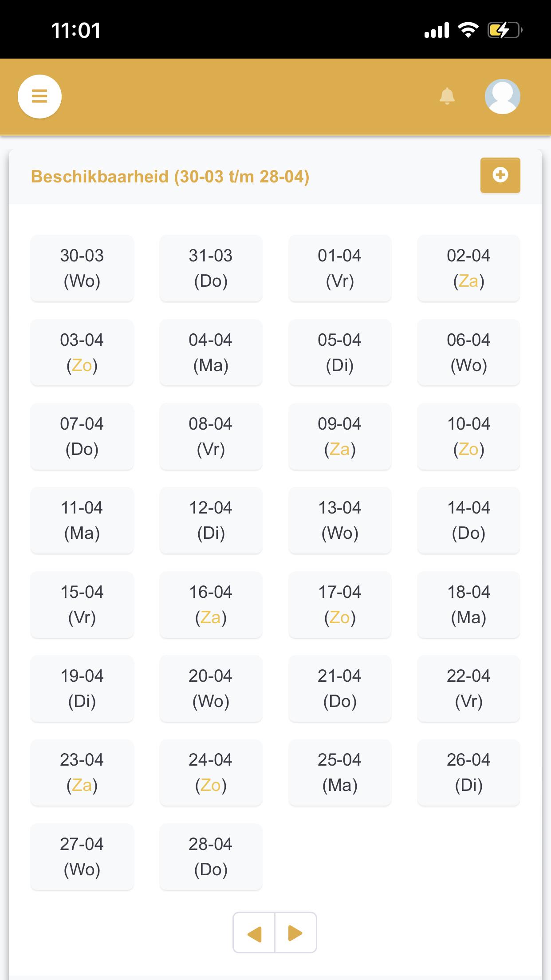551x980 pixels.
Task: Open the 25-04 (Ma) date
Action: click(340, 772)
